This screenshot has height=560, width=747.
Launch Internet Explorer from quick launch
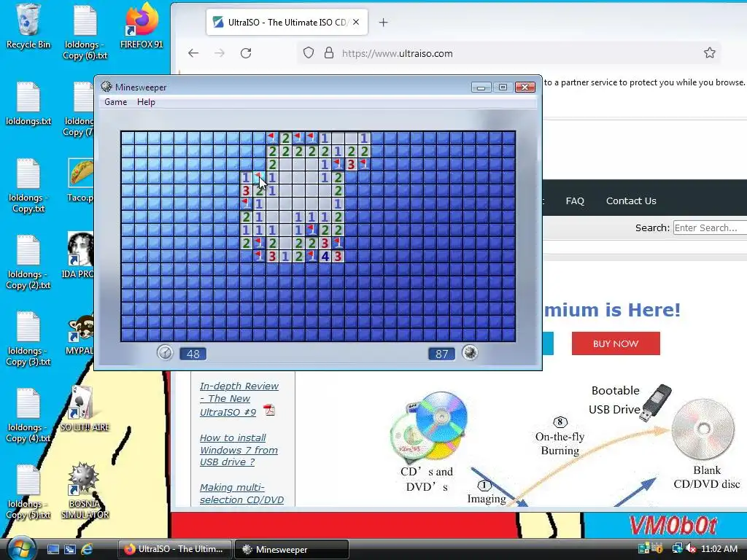point(87,549)
